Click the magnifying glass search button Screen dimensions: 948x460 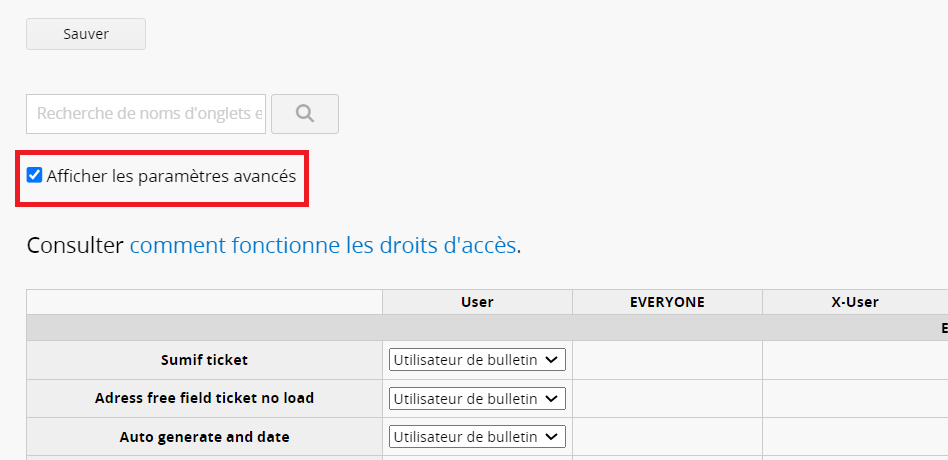[x=305, y=114]
